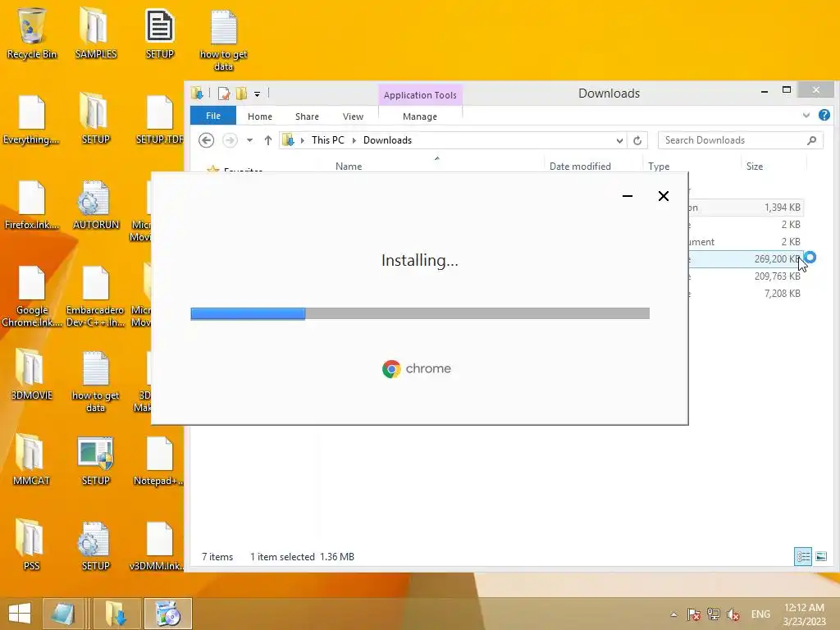This screenshot has height=630, width=840.
Task: Click the installer disc icon on taskbar
Action: (168, 614)
